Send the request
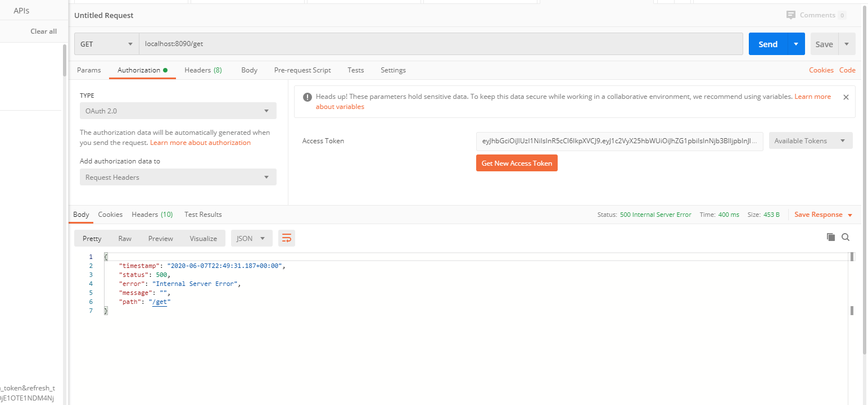Viewport: 868px width, 405px height. 767,43
